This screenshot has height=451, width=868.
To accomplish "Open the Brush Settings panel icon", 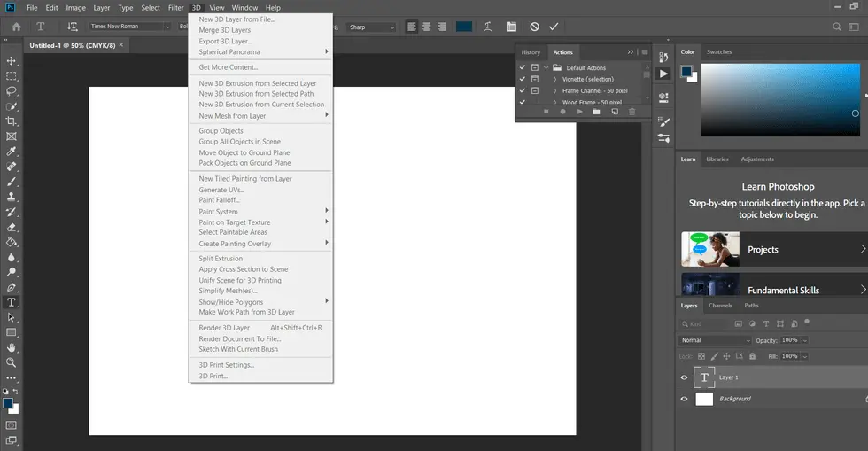I will coord(663,122).
